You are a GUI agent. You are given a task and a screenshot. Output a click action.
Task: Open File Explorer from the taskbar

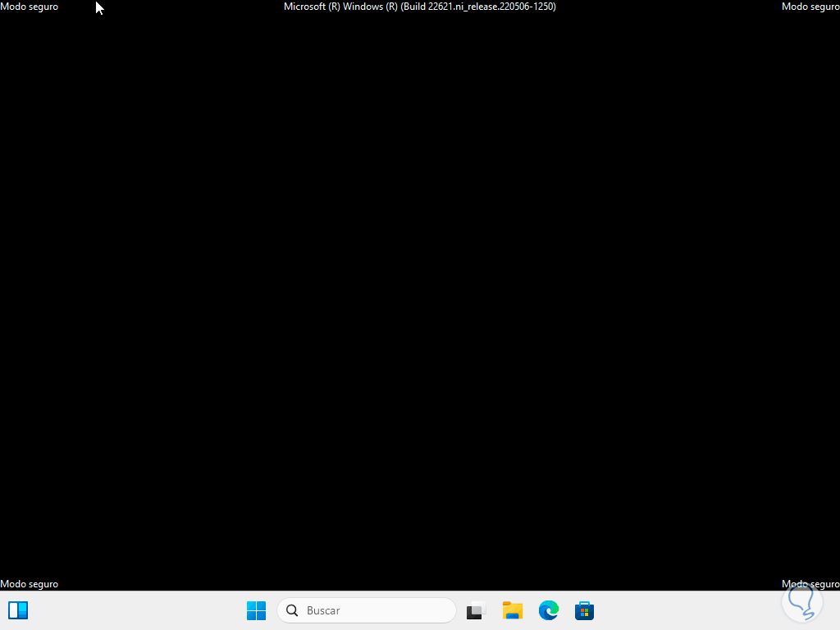pyautogui.click(x=512, y=610)
